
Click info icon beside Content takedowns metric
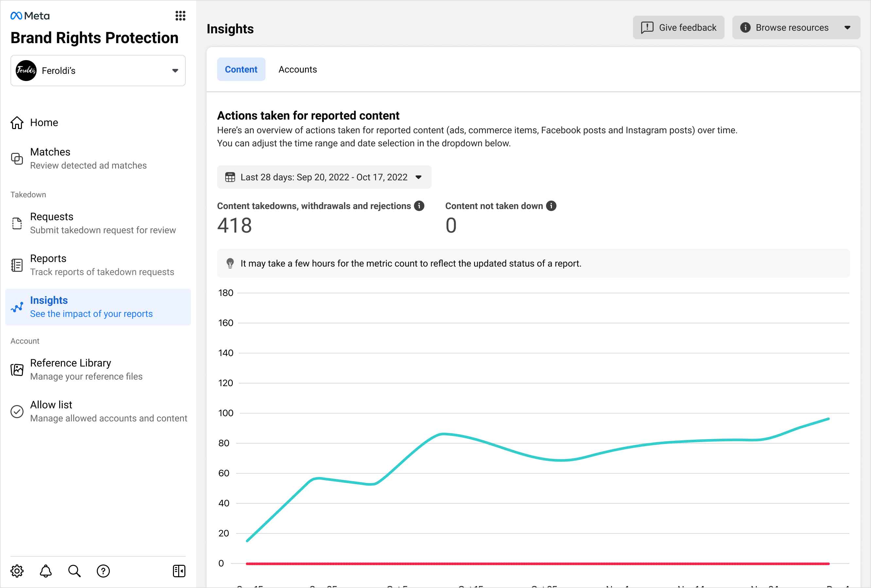(419, 206)
